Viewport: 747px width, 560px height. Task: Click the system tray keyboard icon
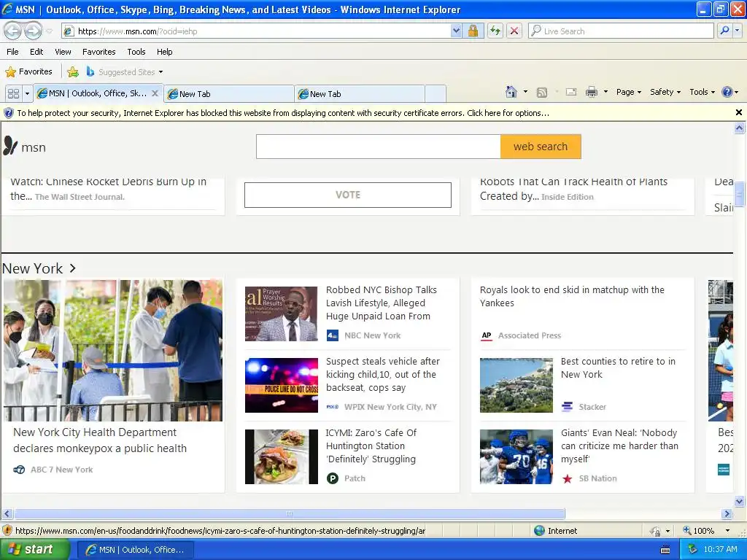pyautogui.click(x=665, y=550)
